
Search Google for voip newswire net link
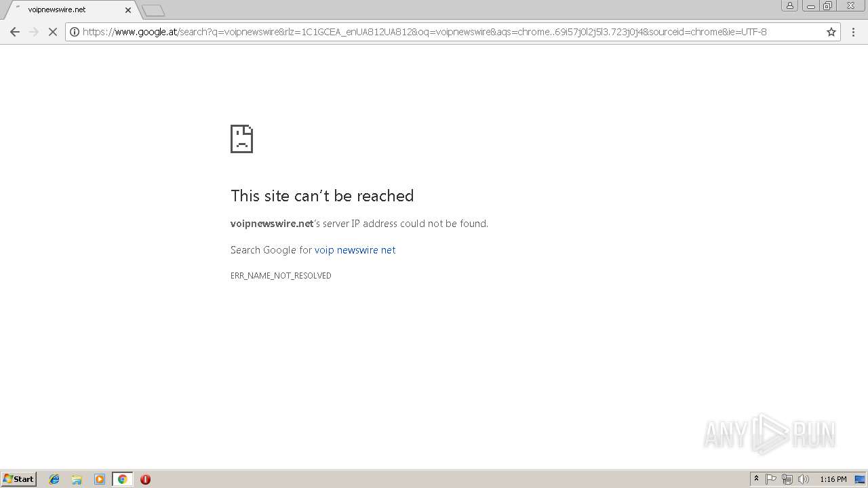(355, 250)
